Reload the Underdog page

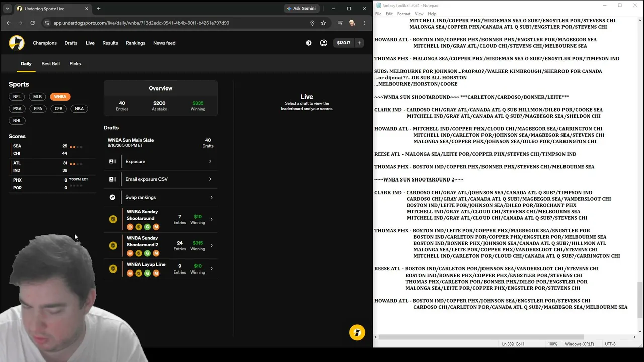point(33,23)
